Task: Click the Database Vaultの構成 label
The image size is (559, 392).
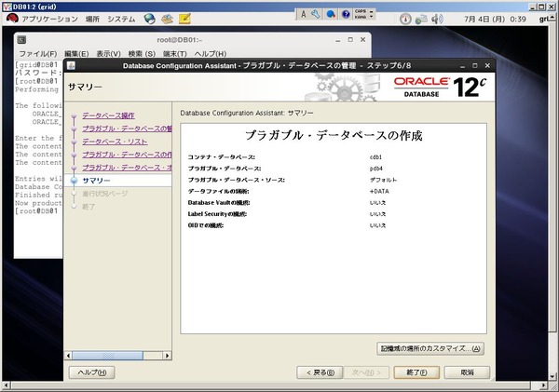Action: (x=219, y=202)
